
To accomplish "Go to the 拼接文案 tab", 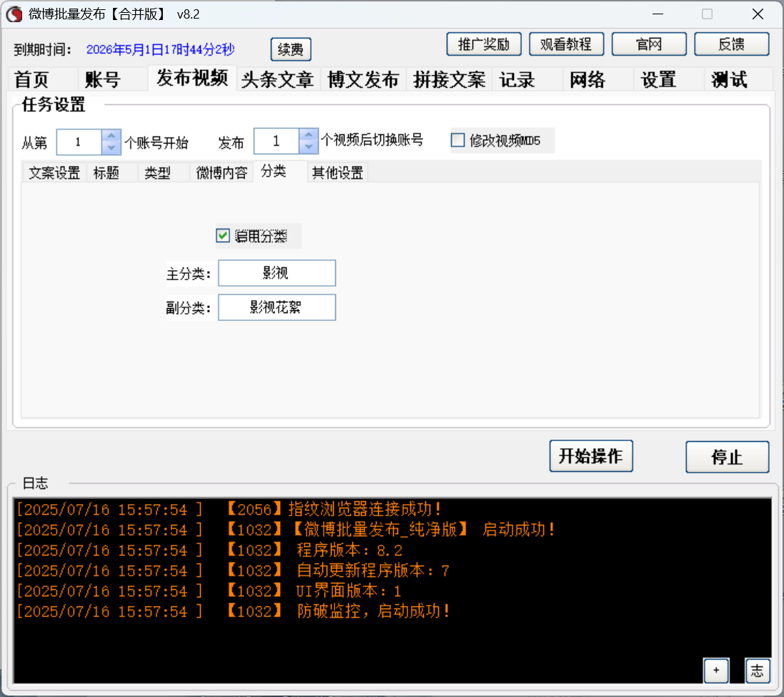I will 449,79.
